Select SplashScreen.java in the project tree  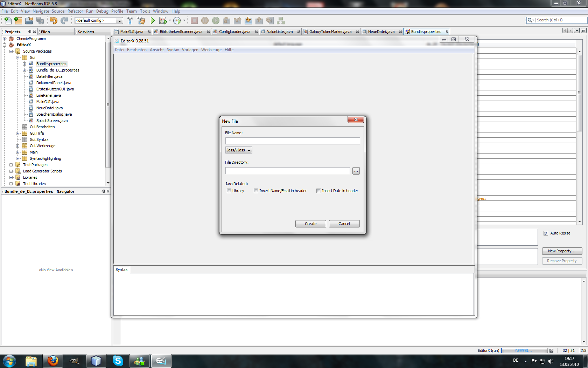52,121
